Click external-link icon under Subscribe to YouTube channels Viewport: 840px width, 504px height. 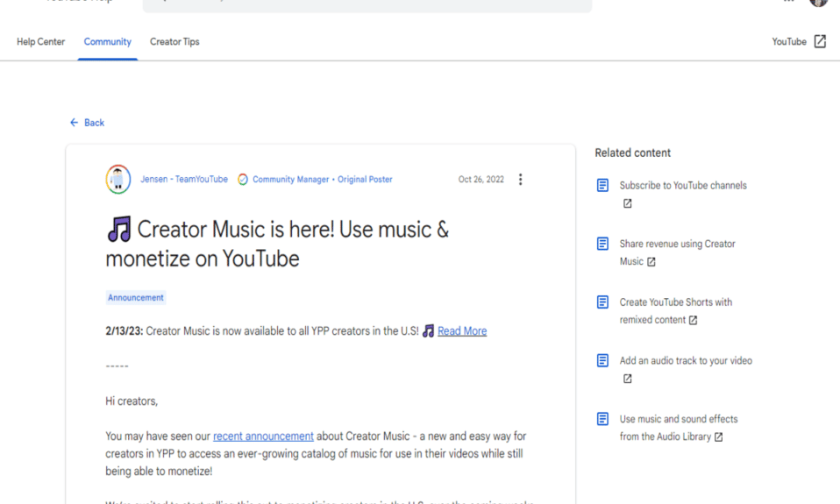click(x=627, y=203)
